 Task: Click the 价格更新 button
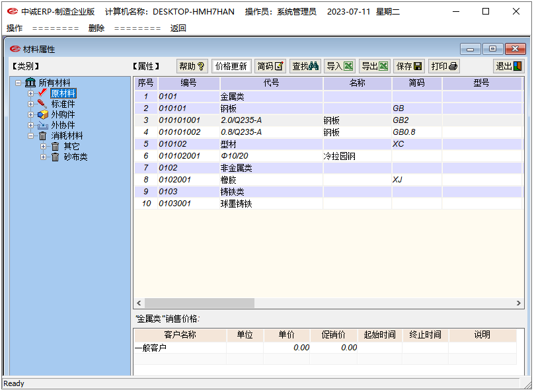(x=231, y=66)
